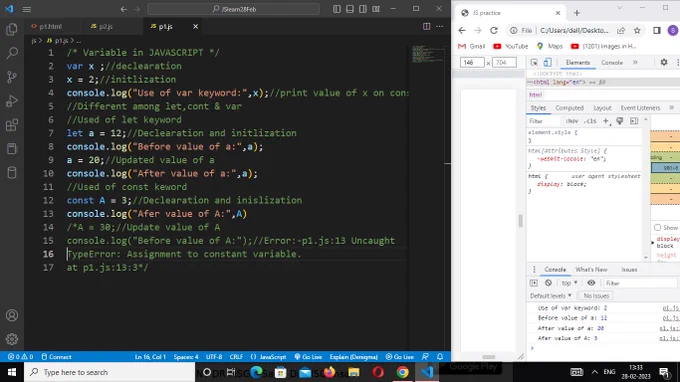Toggle the :hov element state panel
680x382 pixels.
[x=572, y=121]
